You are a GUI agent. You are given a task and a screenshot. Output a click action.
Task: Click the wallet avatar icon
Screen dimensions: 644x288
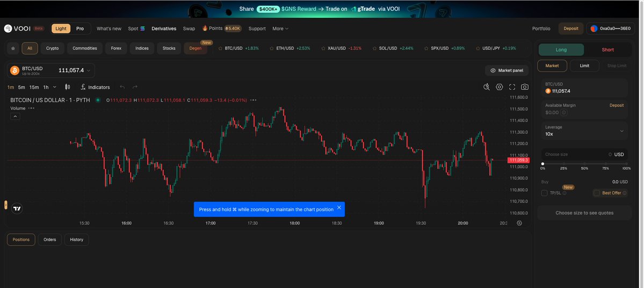coord(594,28)
